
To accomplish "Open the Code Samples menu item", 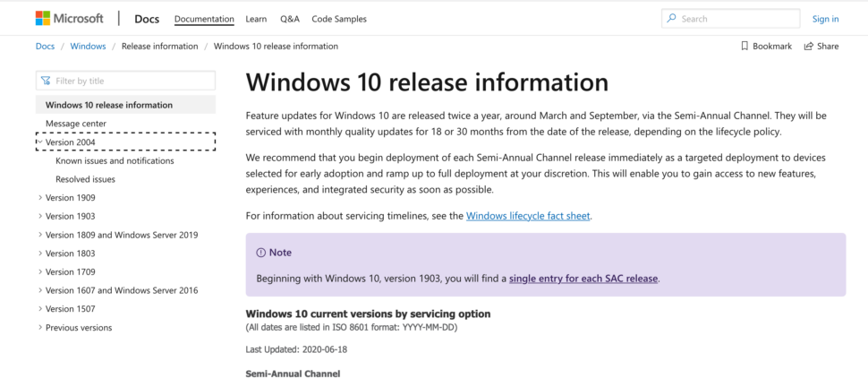I will pos(339,19).
